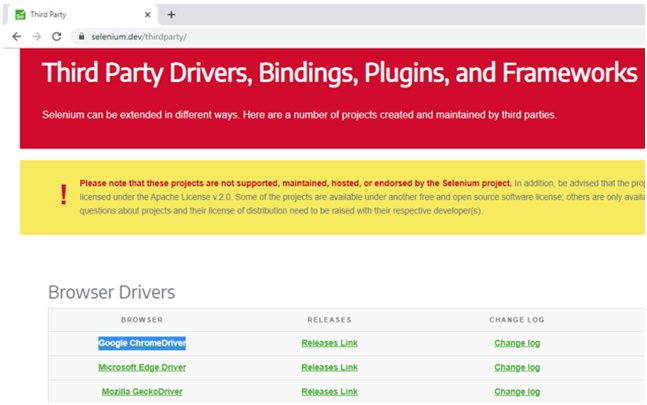Open a new tab with the plus button
The height and width of the screenshot is (405, 647).
171,15
